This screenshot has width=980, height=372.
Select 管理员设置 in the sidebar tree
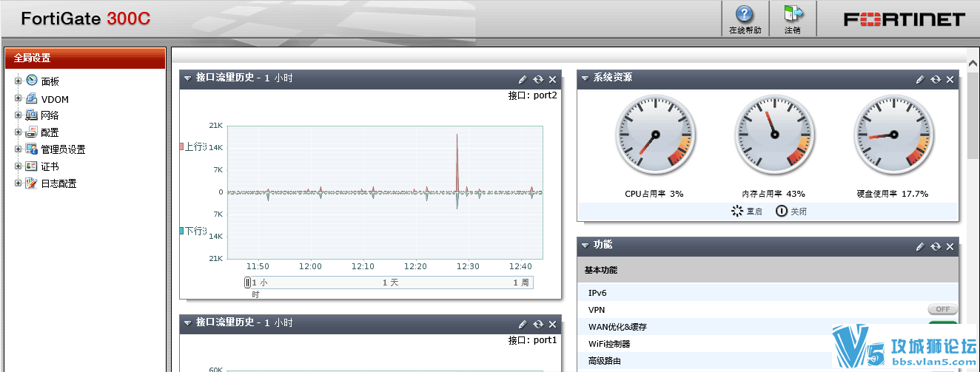point(64,149)
